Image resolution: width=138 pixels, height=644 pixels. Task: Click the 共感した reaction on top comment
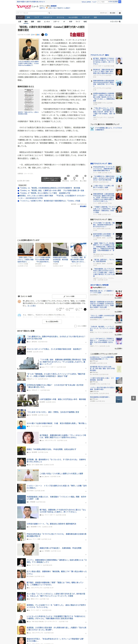[x=60, y=309]
